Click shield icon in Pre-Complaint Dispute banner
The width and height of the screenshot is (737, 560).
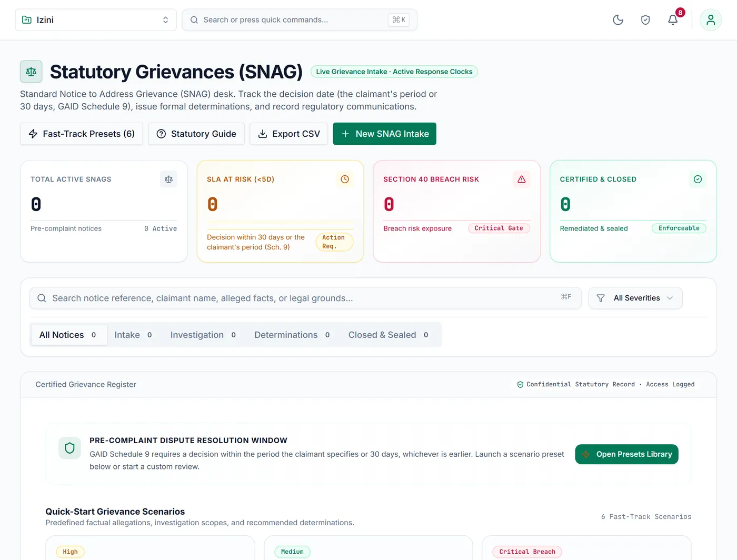pyautogui.click(x=69, y=448)
